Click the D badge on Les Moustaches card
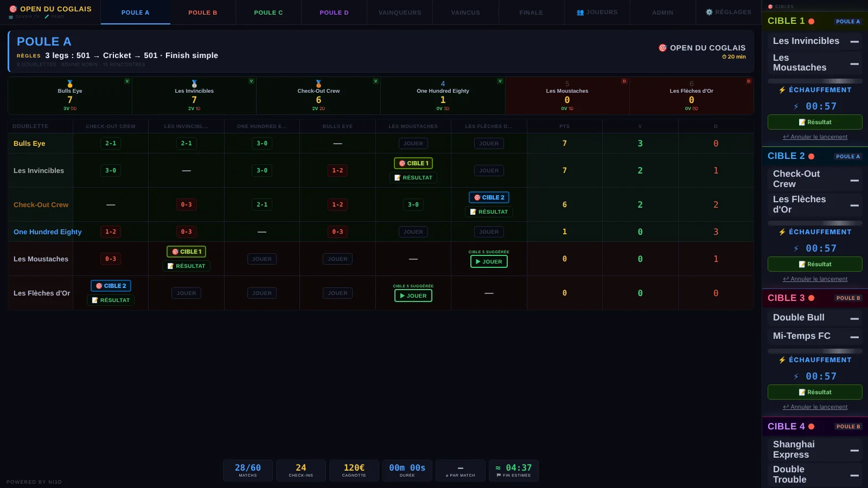The height and width of the screenshot is (488, 868). coord(624,81)
